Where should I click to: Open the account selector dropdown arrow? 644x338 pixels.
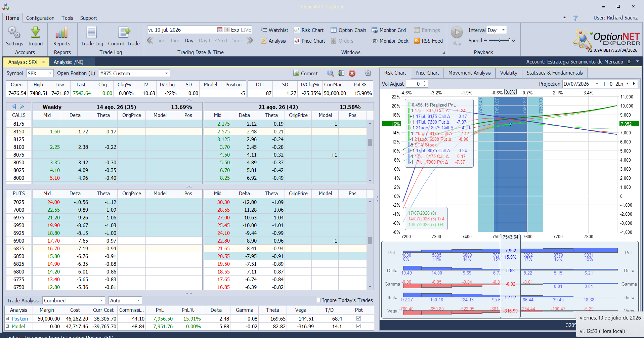click(637, 62)
